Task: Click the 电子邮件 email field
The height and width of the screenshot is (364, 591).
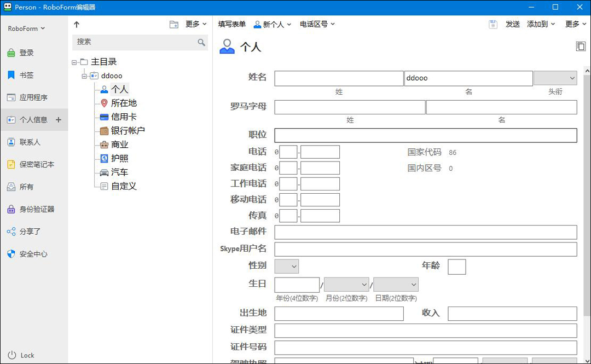Action: click(426, 232)
